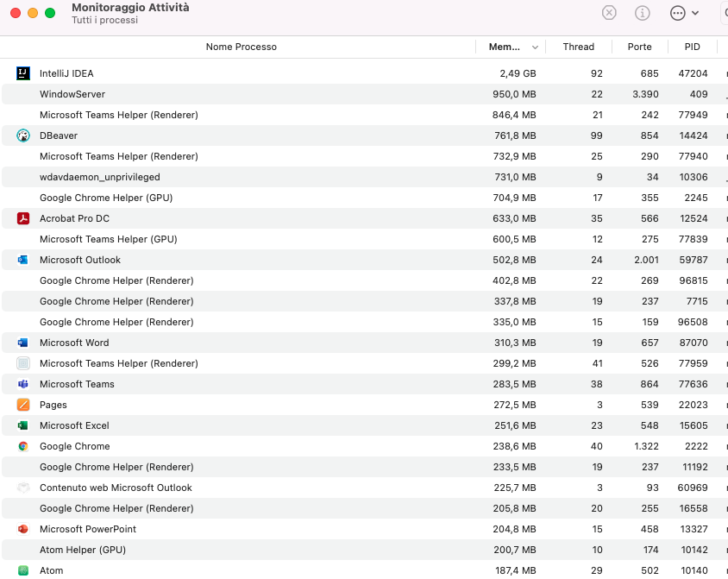
Task: Click the Microsoft Outlook icon
Action: click(x=22, y=260)
